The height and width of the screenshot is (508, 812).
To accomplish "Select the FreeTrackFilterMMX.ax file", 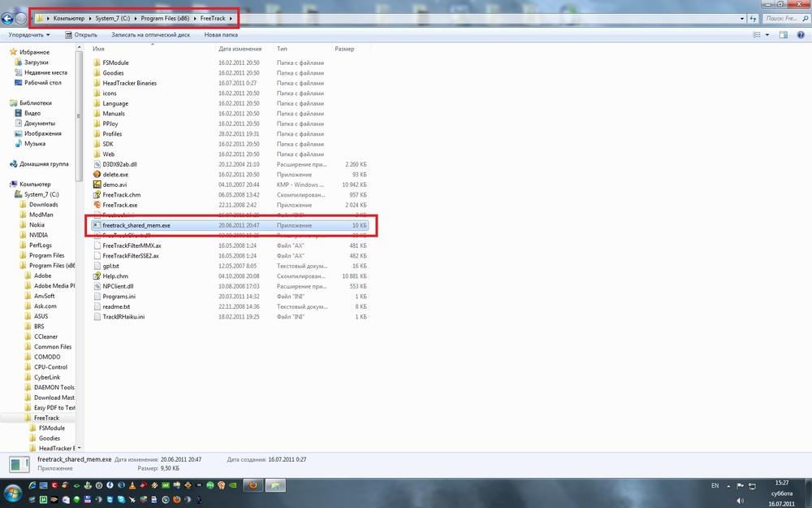I will [132, 245].
